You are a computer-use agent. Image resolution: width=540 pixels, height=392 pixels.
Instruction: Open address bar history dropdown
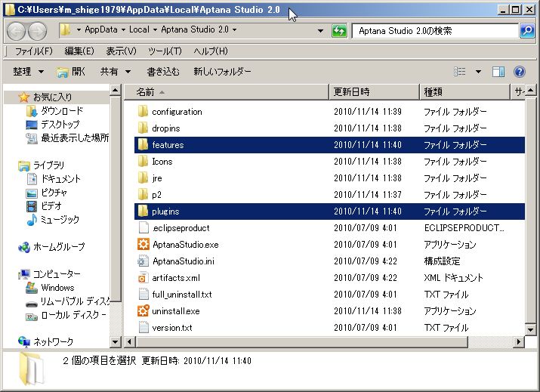(x=320, y=31)
